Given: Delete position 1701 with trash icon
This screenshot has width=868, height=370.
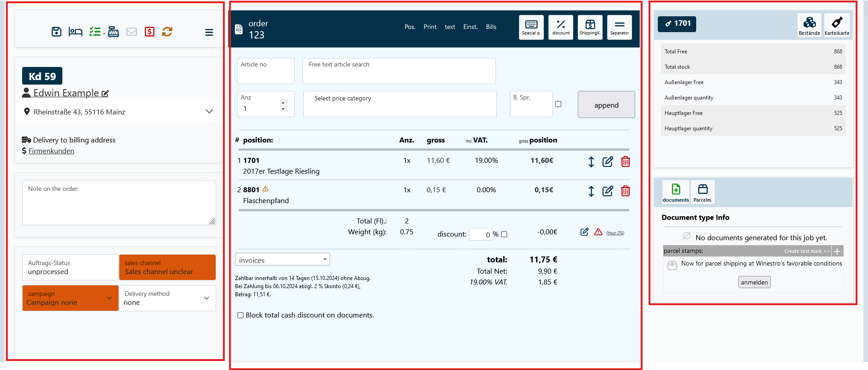Looking at the screenshot, I should [625, 161].
